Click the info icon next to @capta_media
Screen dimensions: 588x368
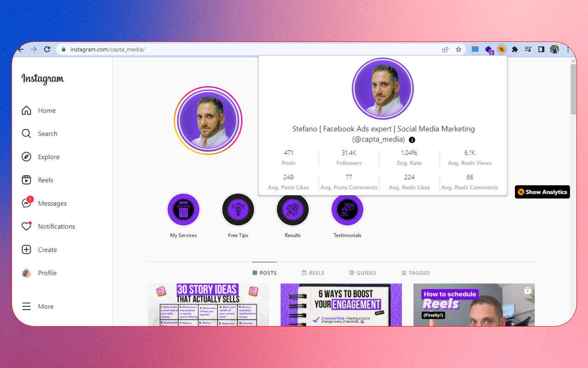[412, 140]
